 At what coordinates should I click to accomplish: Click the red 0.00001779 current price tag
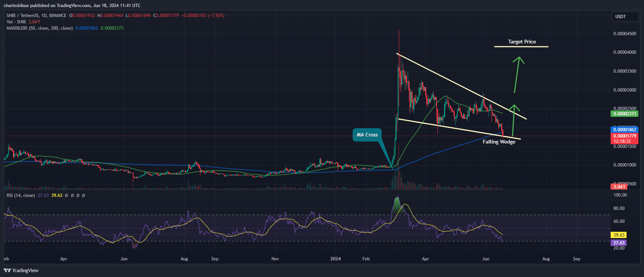click(624, 136)
